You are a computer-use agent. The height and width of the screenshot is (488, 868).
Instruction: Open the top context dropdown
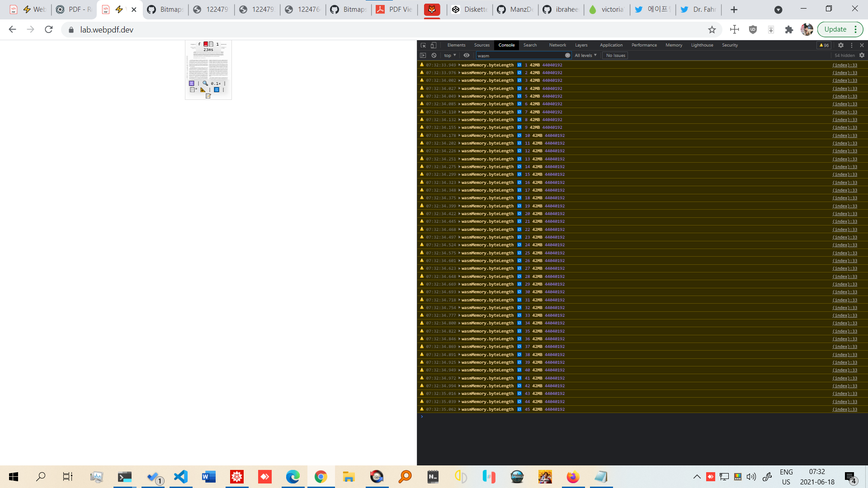coord(450,56)
